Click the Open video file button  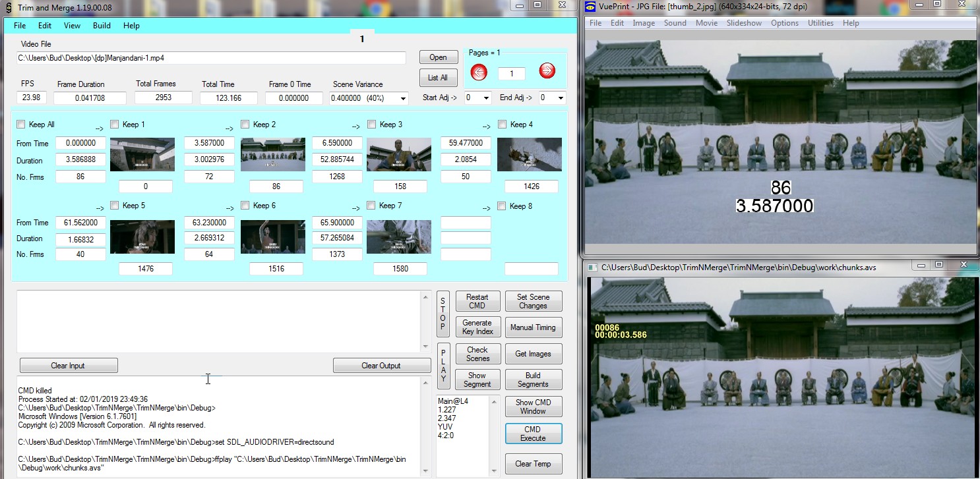tap(439, 57)
